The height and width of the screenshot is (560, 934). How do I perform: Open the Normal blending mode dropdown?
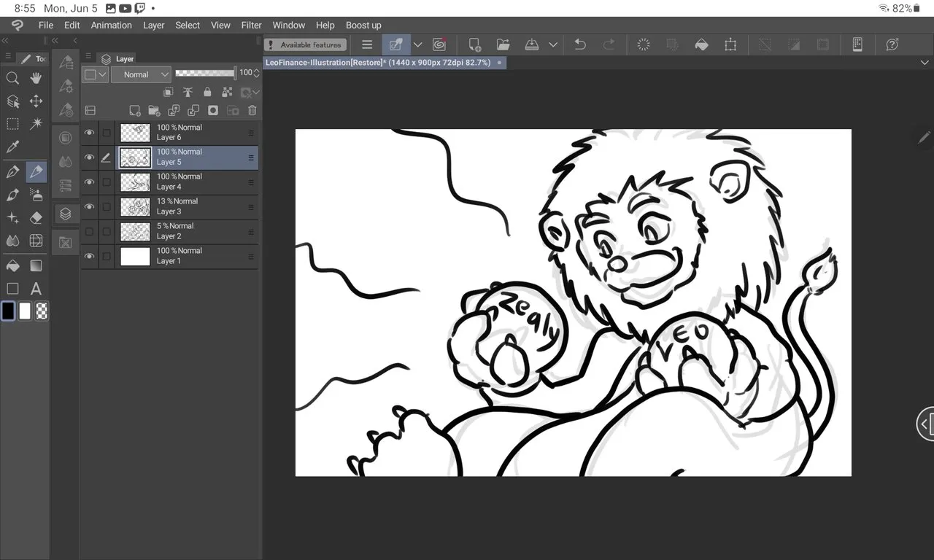click(x=141, y=74)
